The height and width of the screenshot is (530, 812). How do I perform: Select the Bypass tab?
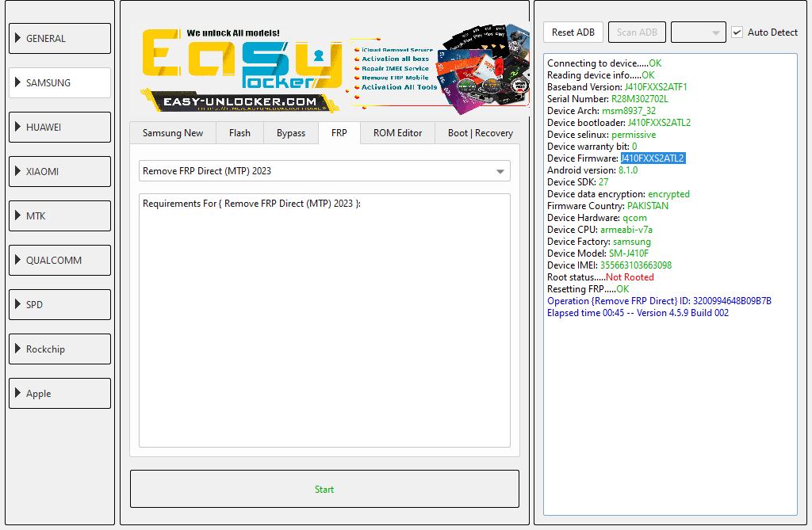(x=291, y=133)
